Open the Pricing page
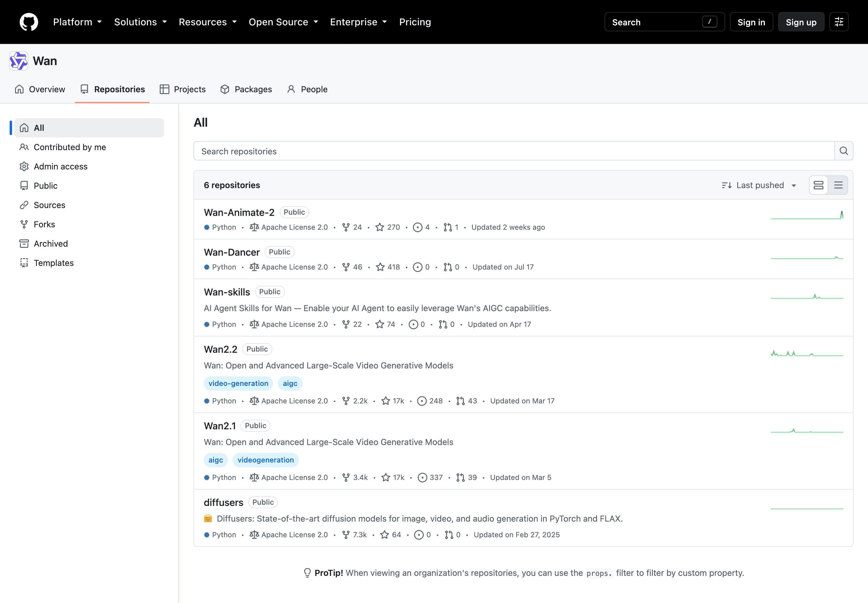868x603 pixels. coord(415,22)
